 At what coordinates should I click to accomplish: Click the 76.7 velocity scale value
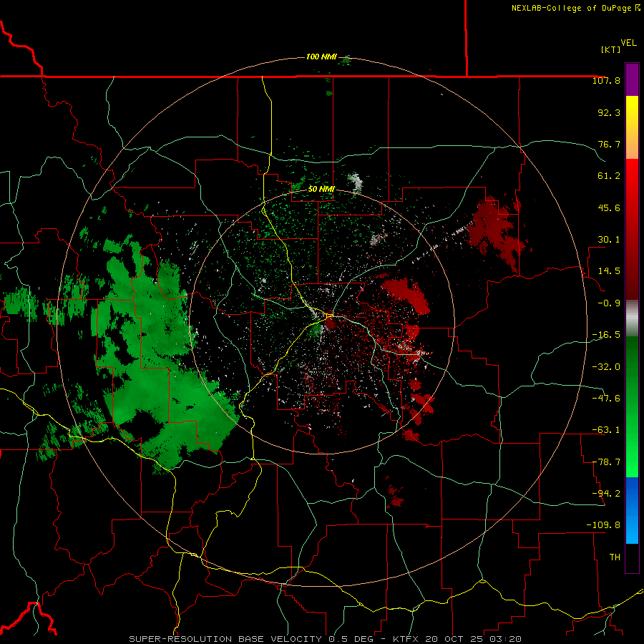click(609, 144)
